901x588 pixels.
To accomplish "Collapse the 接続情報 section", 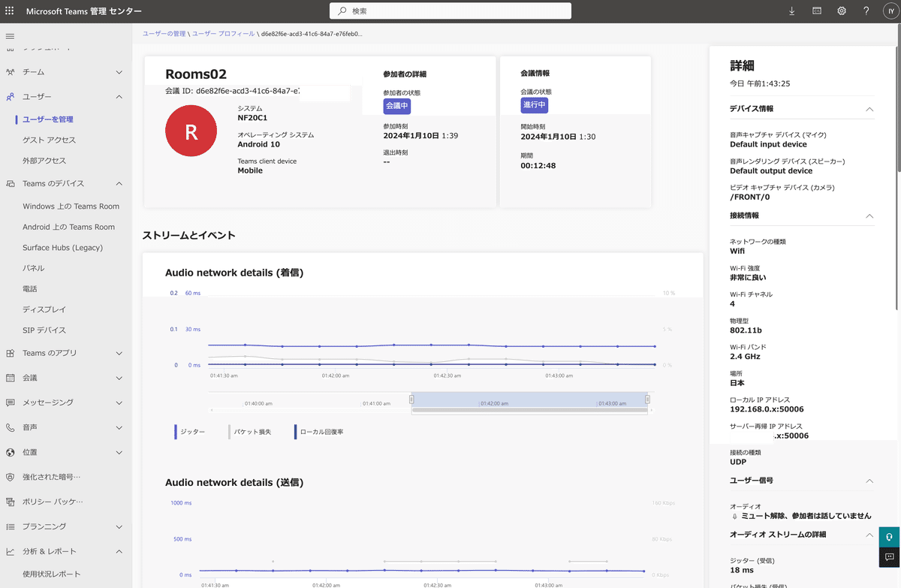I will (869, 216).
